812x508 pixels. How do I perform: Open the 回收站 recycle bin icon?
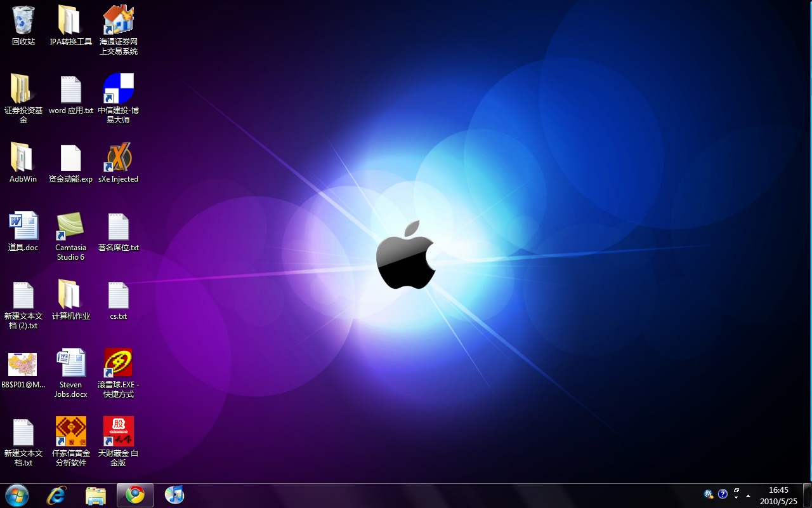23,25
